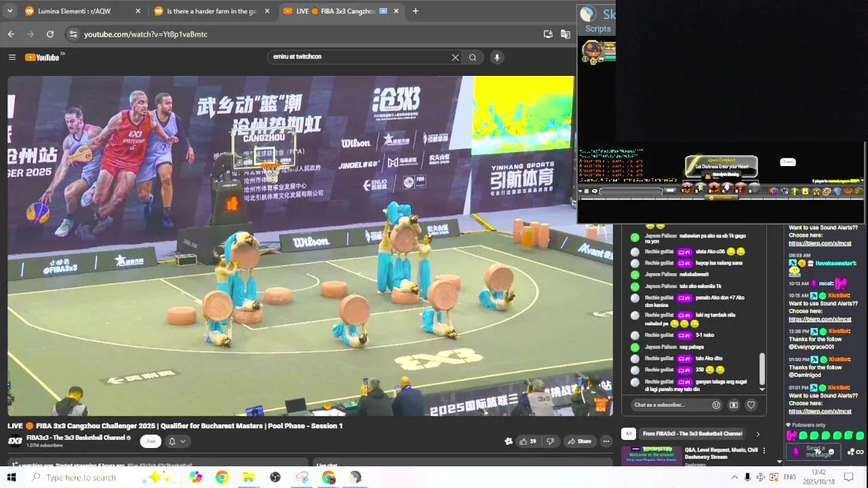The height and width of the screenshot is (488, 868).
Task: Open File Explorer from the taskbar
Action: click(248, 477)
